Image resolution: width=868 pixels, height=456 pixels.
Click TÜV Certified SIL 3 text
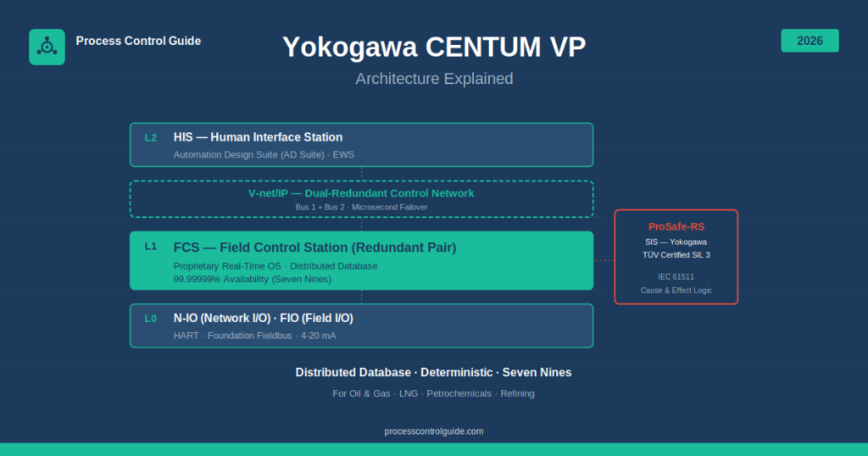(676, 255)
